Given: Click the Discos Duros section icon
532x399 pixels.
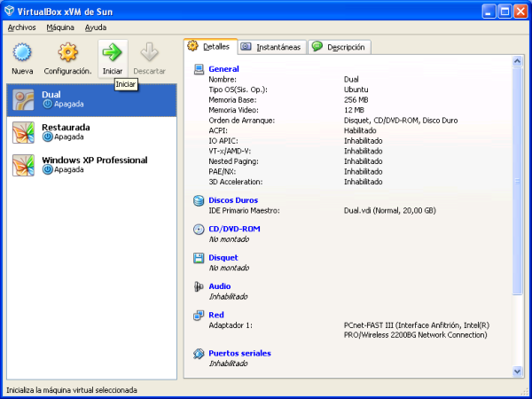Looking at the screenshot, I should pyautogui.click(x=199, y=200).
